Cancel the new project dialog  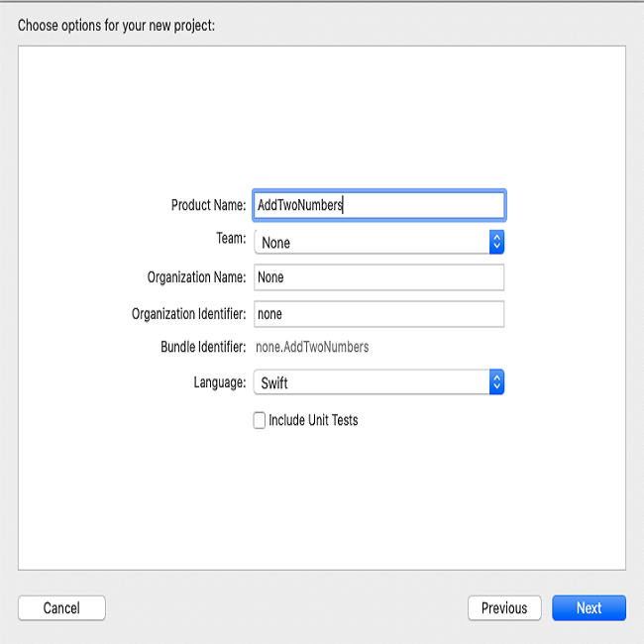click(61, 607)
